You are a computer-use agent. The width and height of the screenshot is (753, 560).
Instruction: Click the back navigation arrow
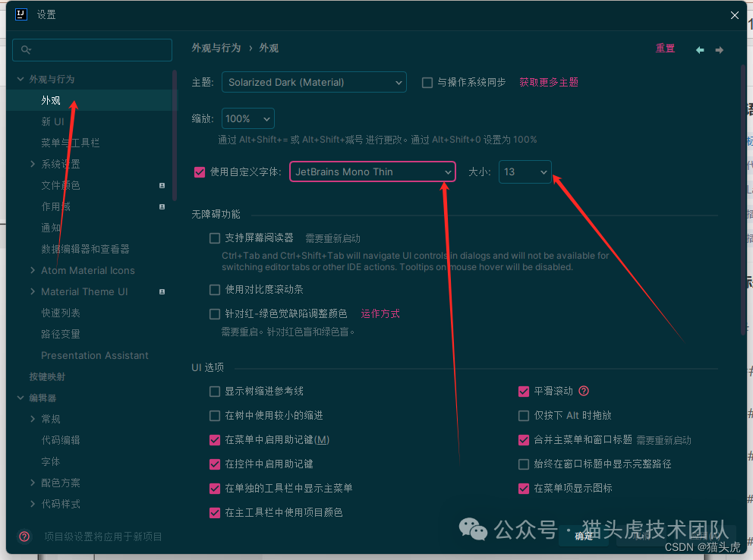click(700, 50)
